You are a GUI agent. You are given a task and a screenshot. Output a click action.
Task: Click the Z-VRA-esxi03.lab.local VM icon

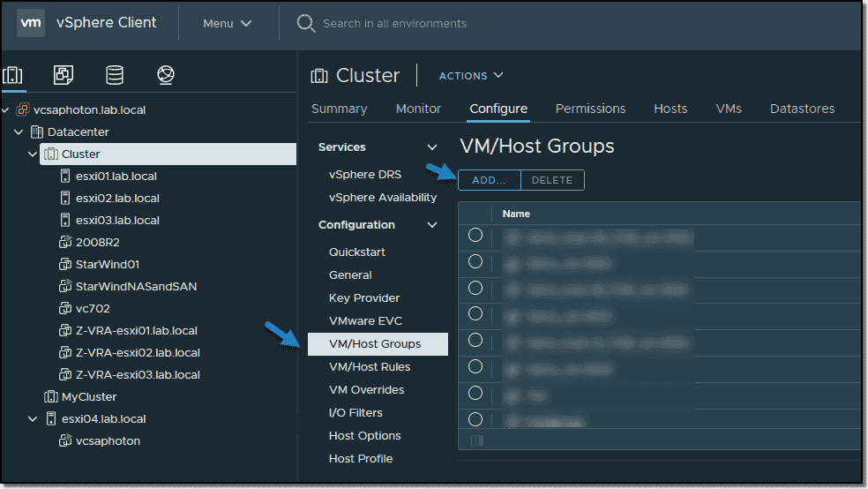point(65,375)
